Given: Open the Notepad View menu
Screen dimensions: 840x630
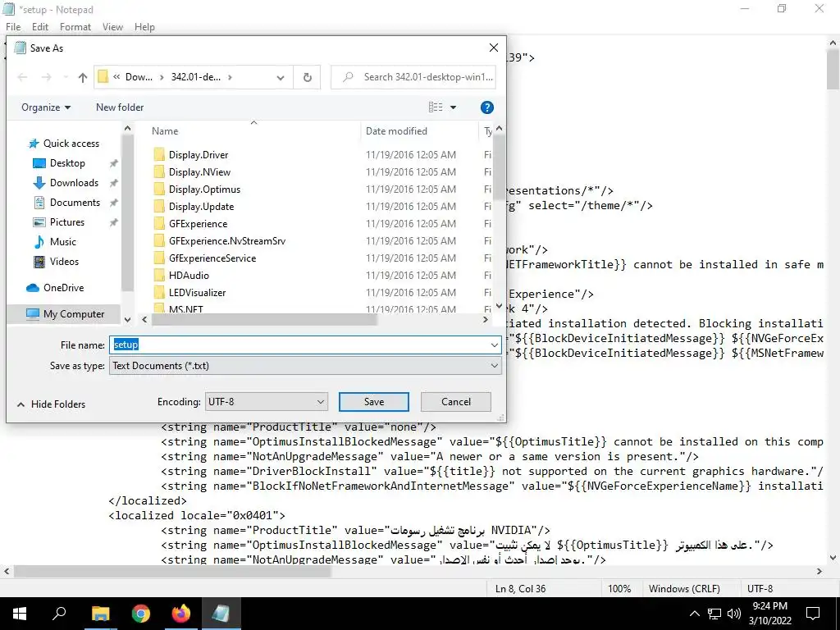Looking at the screenshot, I should pos(112,27).
